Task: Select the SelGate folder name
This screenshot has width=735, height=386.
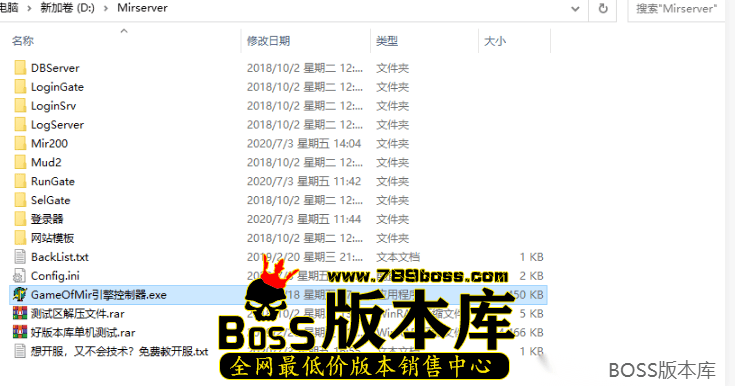Action: [x=51, y=200]
